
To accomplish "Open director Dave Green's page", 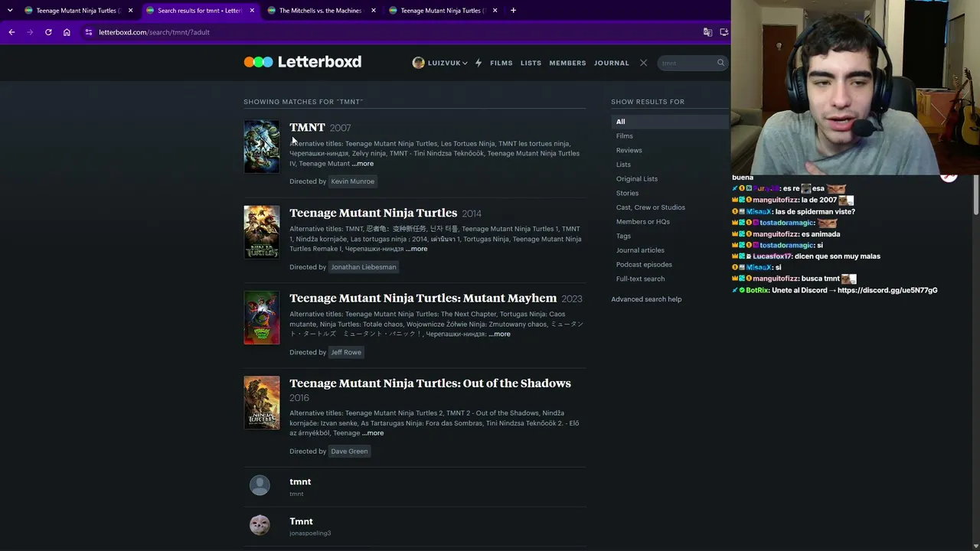I will coord(349,451).
